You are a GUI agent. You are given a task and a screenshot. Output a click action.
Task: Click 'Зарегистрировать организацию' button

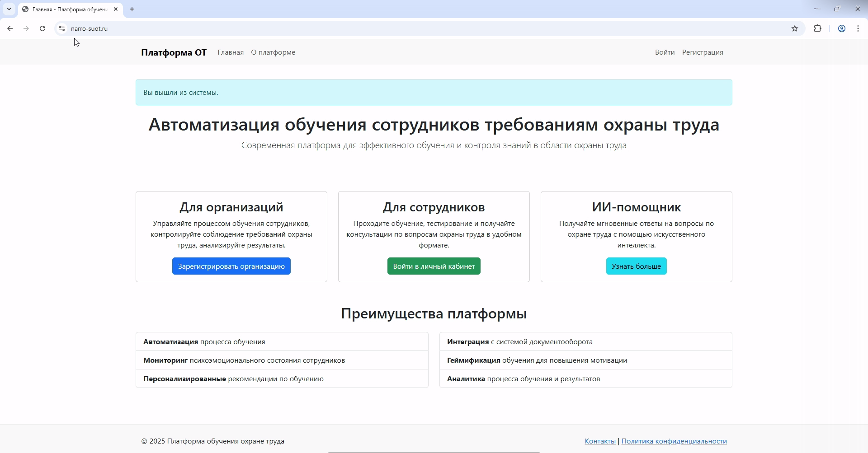point(231,266)
